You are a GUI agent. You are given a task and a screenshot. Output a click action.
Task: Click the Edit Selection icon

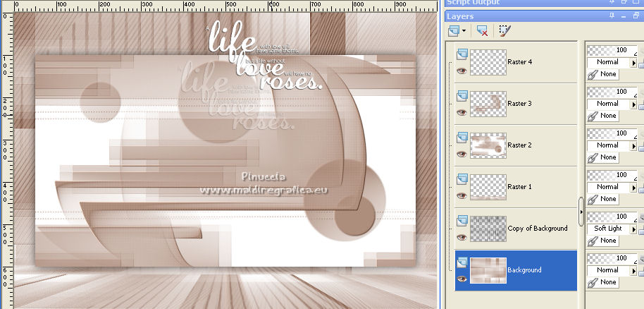504,31
